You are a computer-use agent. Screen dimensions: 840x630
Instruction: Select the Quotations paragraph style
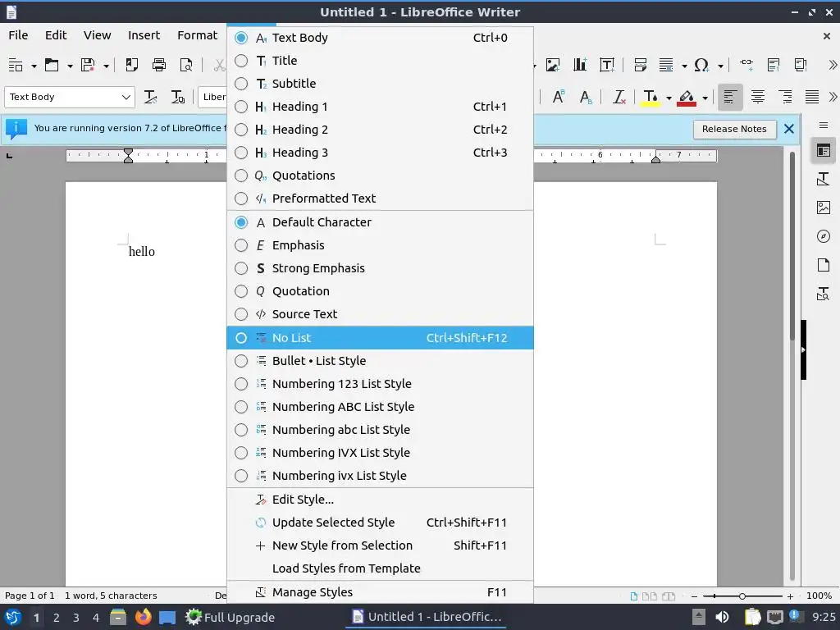(380, 176)
